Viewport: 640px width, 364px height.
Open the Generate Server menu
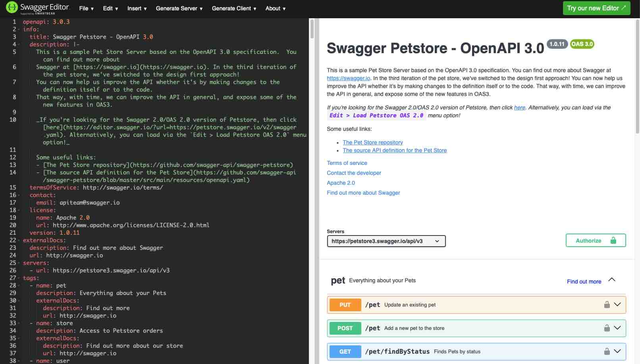pos(179,8)
